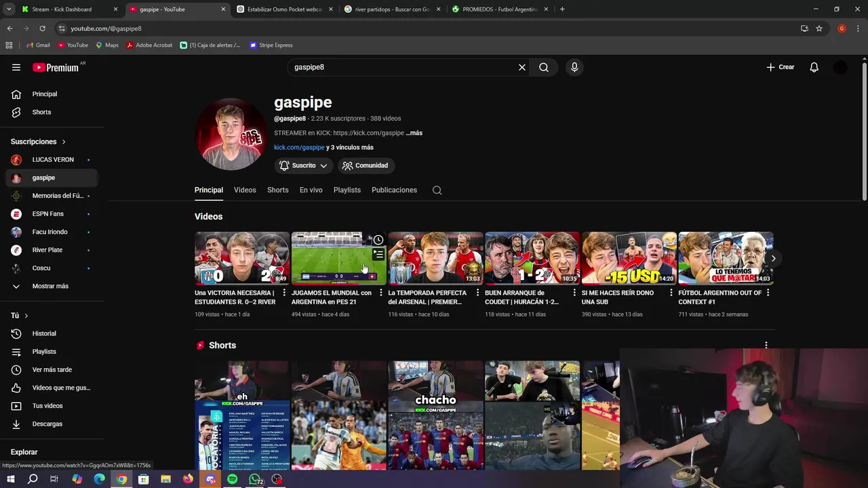Open Arsenal Premier video thumbnail
The height and width of the screenshot is (488, 868).
435,258
